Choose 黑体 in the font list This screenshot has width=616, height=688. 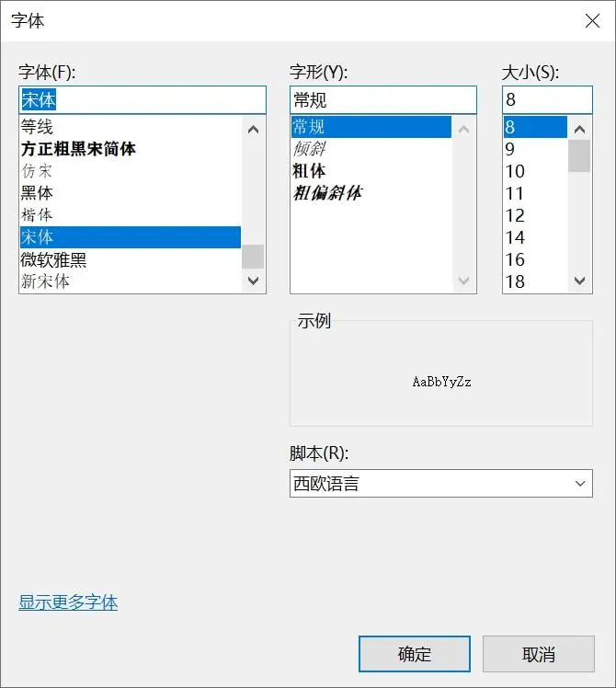[x=38, y=193]
